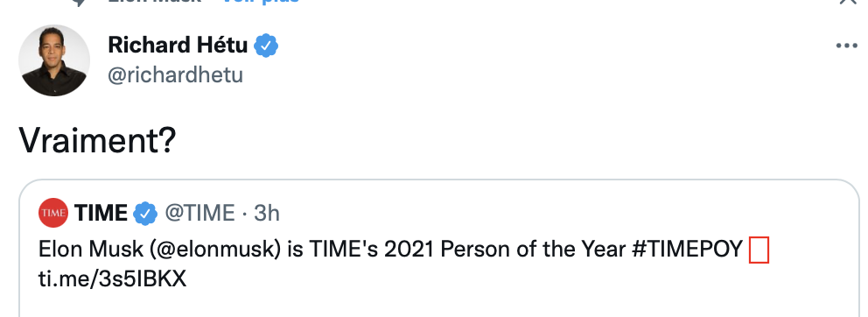868x317 pixels.
Task: Click the missing emoji box after #TIMEPOY
Action: 759,250
